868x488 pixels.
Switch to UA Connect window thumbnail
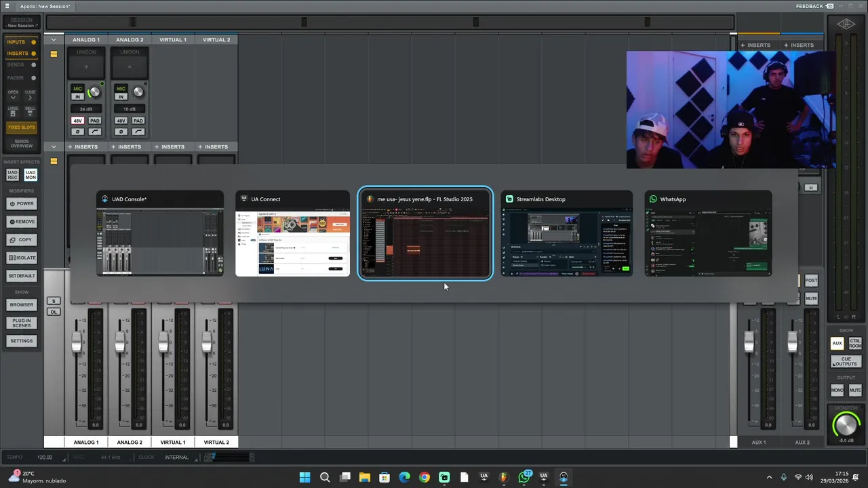[x=292, y=234]
